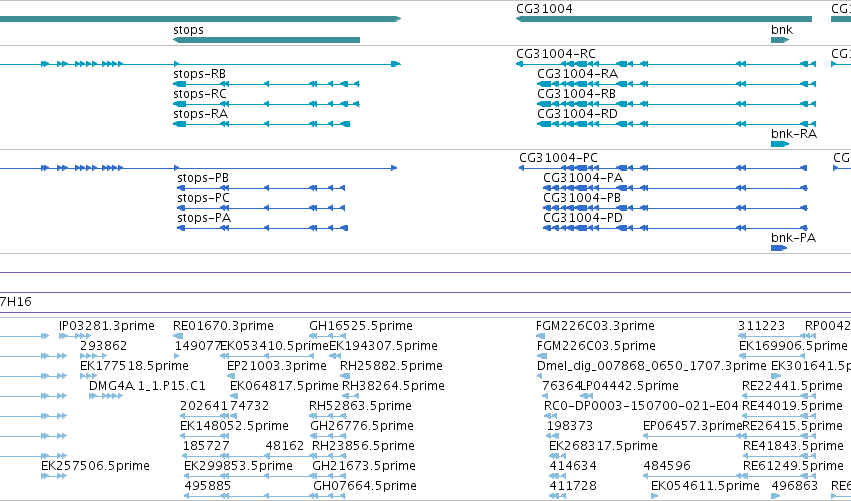Select the CG31004-RD transcript label
Image resolution: width=851 pixels, height=501 pixels.
tap(577, 114)
